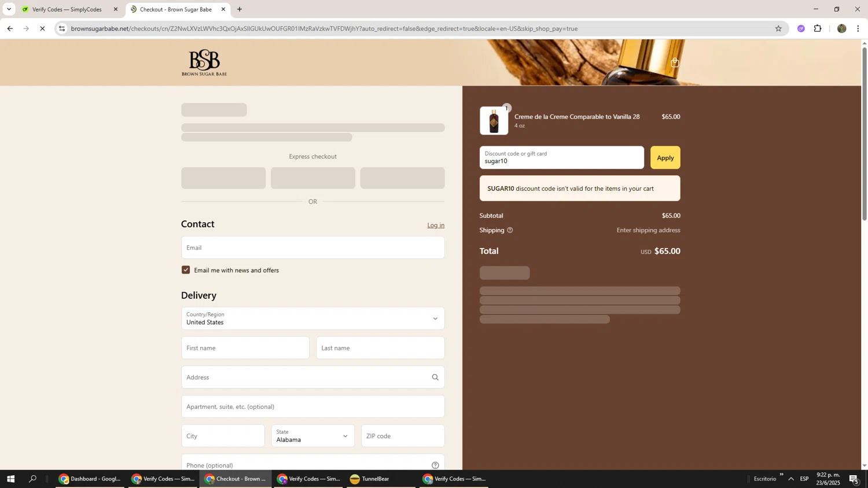Image resolution: width=868 pixels, height=488 pixels.
Task: Click the Apartment, suite field
Action: tap(313, 406)
